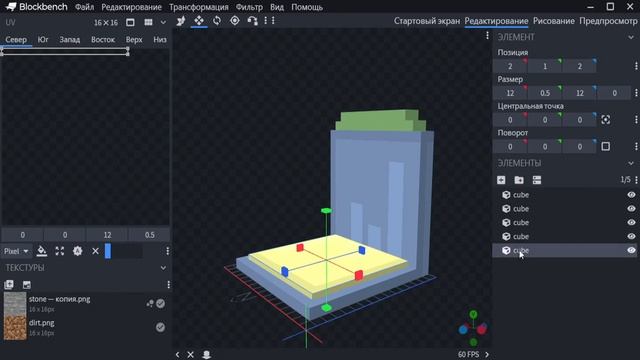Toggle the checkmark on stone — копия.png texture
The image size is (640, 360).
click(160, 303)
